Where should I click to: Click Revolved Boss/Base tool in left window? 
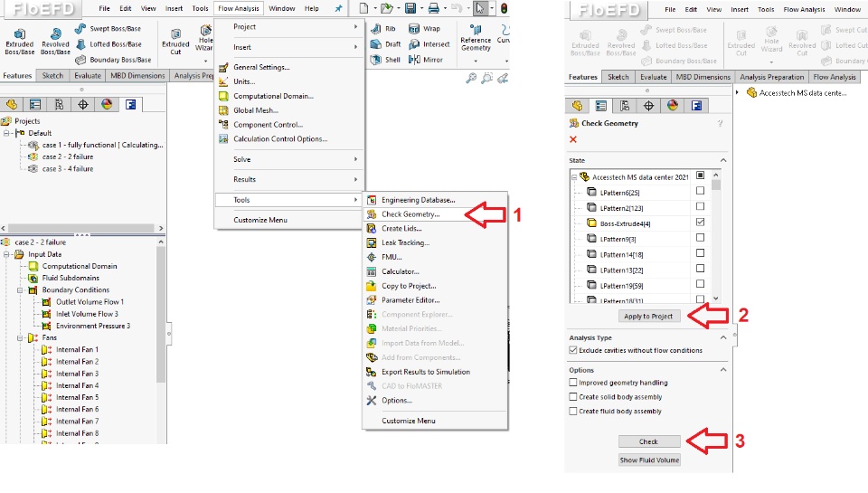coord(55,42)
